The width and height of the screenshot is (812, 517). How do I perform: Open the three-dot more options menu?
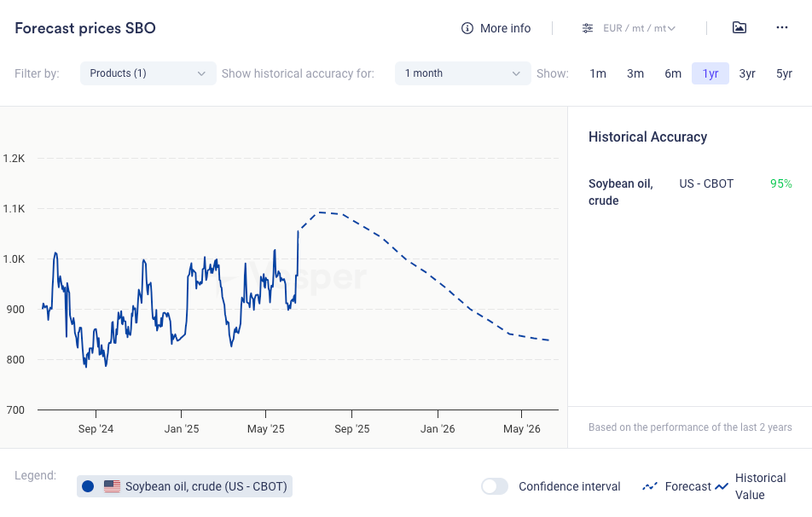(x=782, y=27)
